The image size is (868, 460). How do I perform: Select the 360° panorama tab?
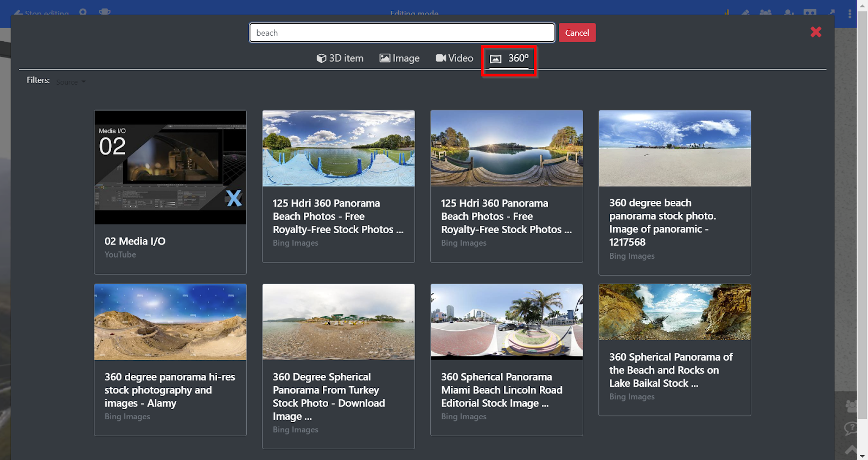(x=509, y=59)
